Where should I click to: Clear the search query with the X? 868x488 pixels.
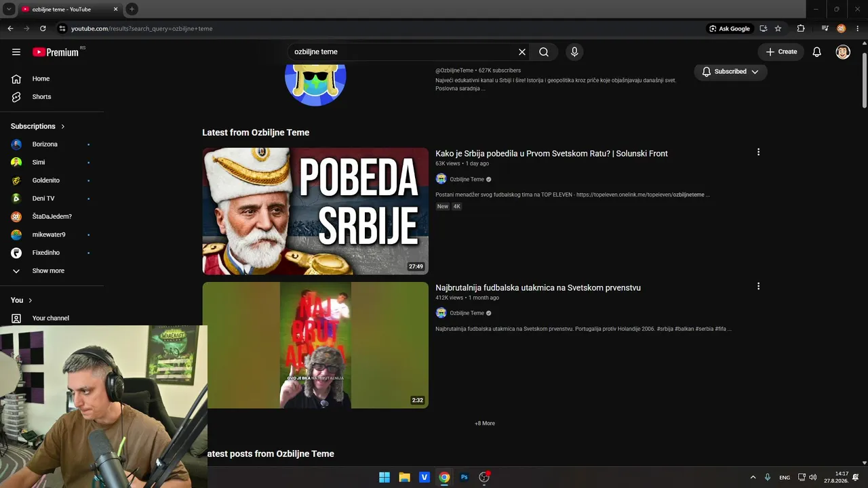[x=522, y=52]
